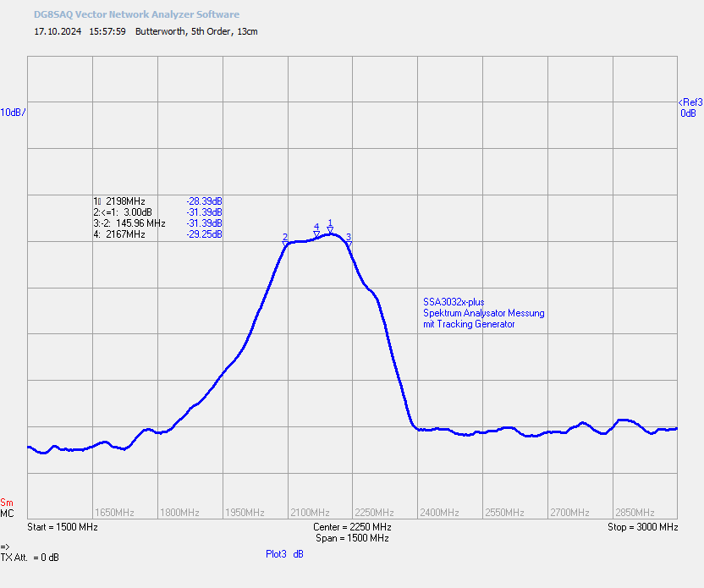The width and height of the screenshot is (704, 588).
Task: Select marker 3 triangle on falling edge
Action: coord(349,244)
